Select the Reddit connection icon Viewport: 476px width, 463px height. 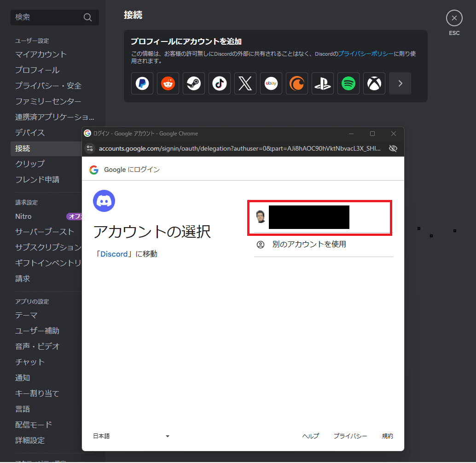tap(168, 83)
